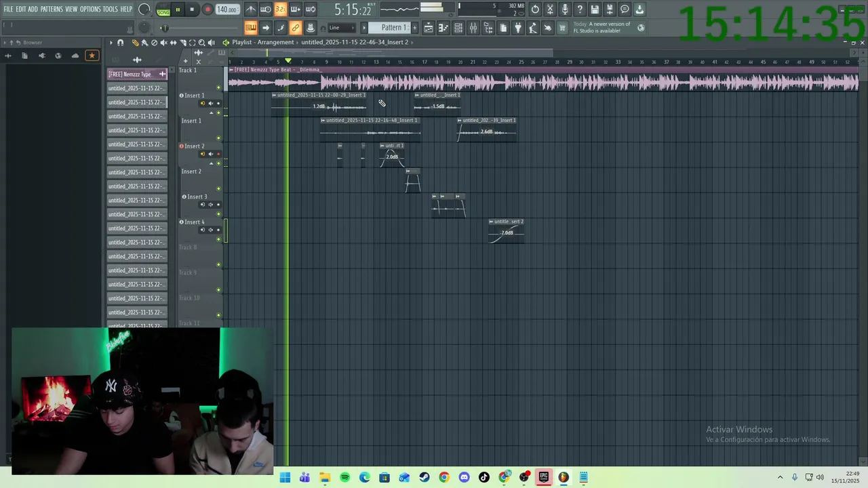Mute Track 1 with its green dot

pyautogui.click(x=218, y=87)
